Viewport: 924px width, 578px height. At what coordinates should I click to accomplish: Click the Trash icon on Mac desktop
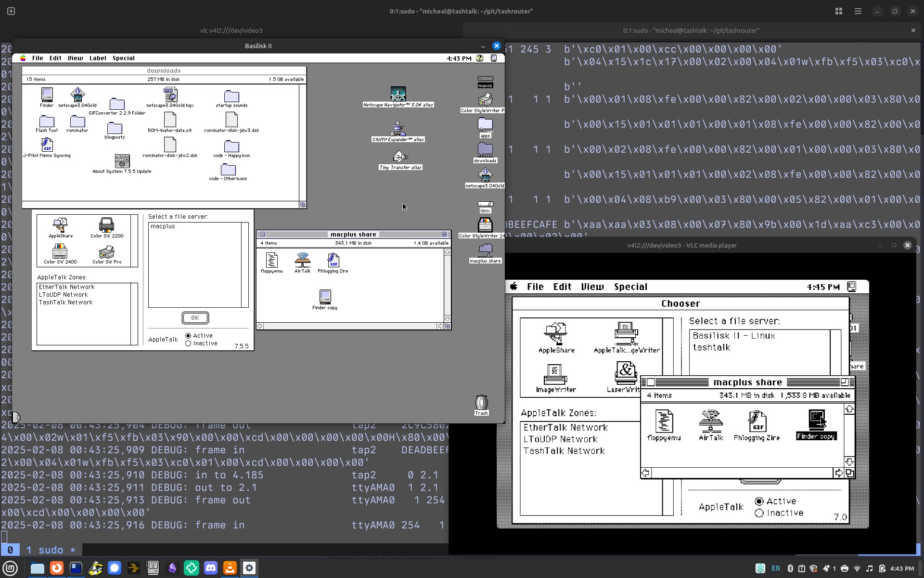tap(481, 403)
